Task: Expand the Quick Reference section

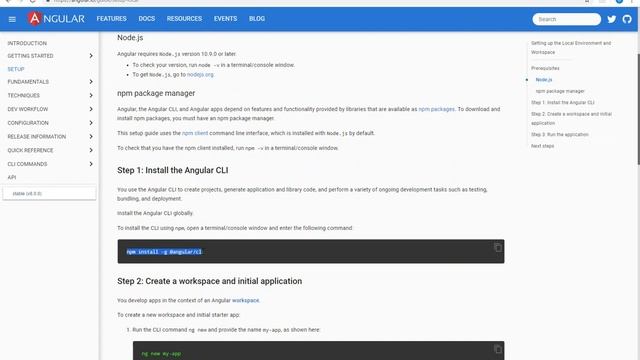Action: 50,151
